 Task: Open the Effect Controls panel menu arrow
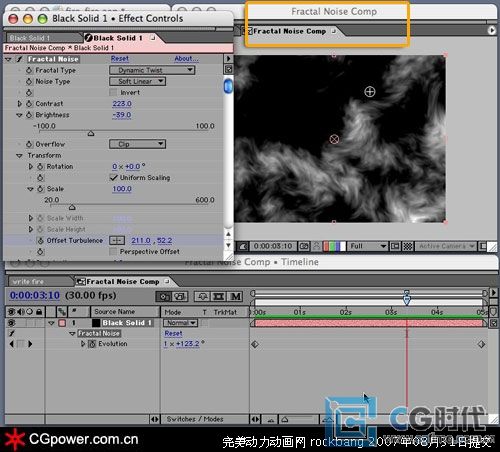click(x=228, y=59)
